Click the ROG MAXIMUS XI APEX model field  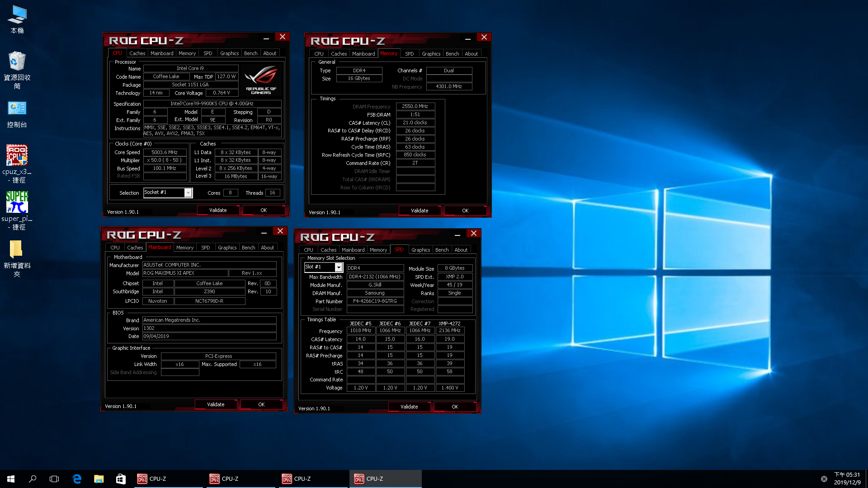tap(185, 273)
